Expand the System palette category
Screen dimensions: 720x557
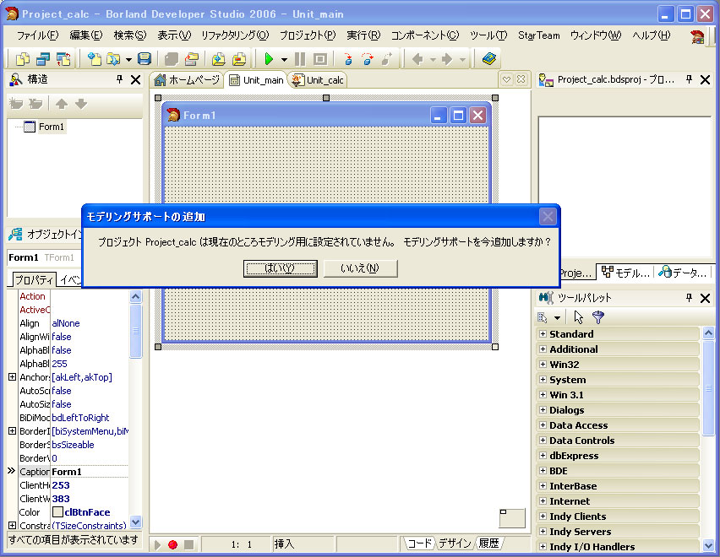tap(543, 379)
